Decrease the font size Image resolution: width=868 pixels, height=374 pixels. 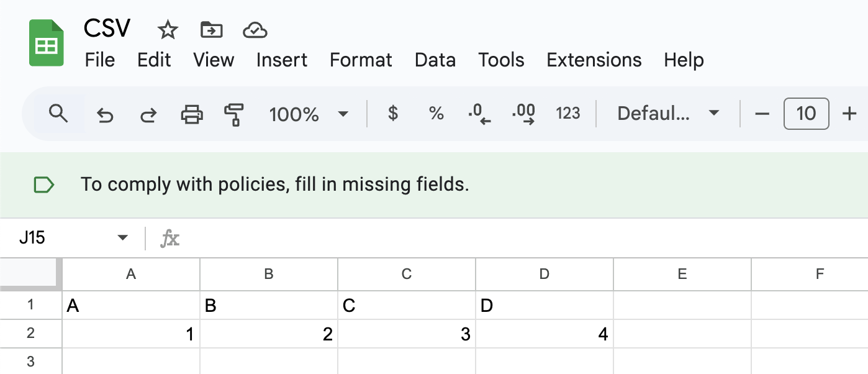click(762, 114)
